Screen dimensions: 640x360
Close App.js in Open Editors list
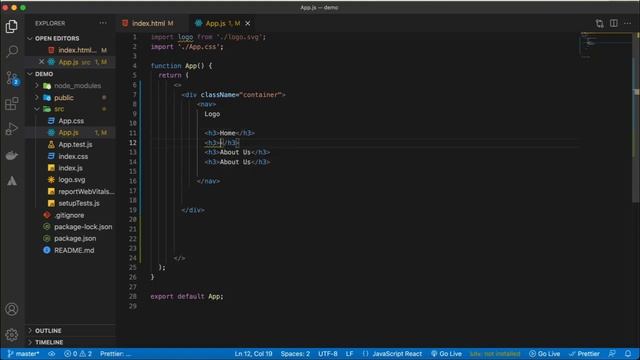coord(41,62)
